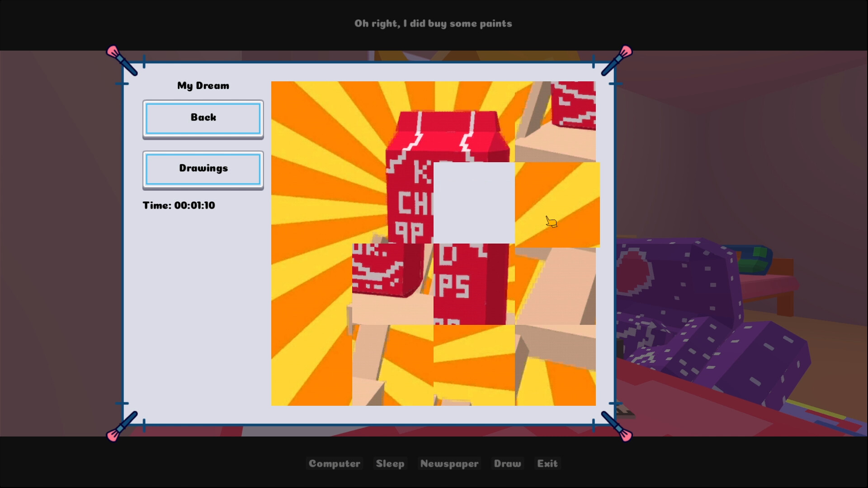This screenshot has height=488, width=868.
Task: Choose Sleep in the bottom action bar
Action: click(x=390, y=463)
